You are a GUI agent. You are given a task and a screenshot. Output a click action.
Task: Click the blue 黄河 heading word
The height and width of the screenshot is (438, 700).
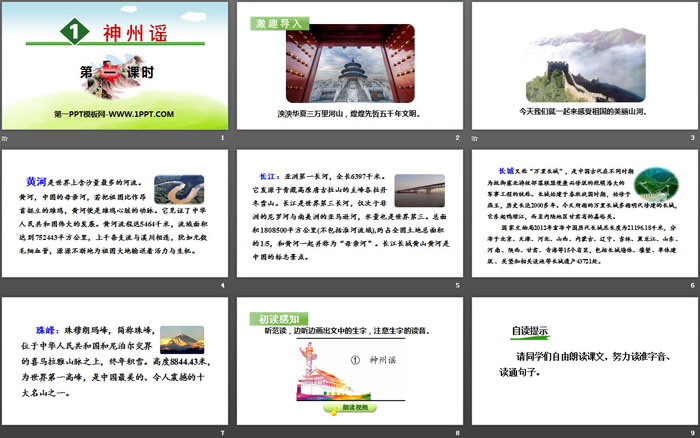point(37,182)
